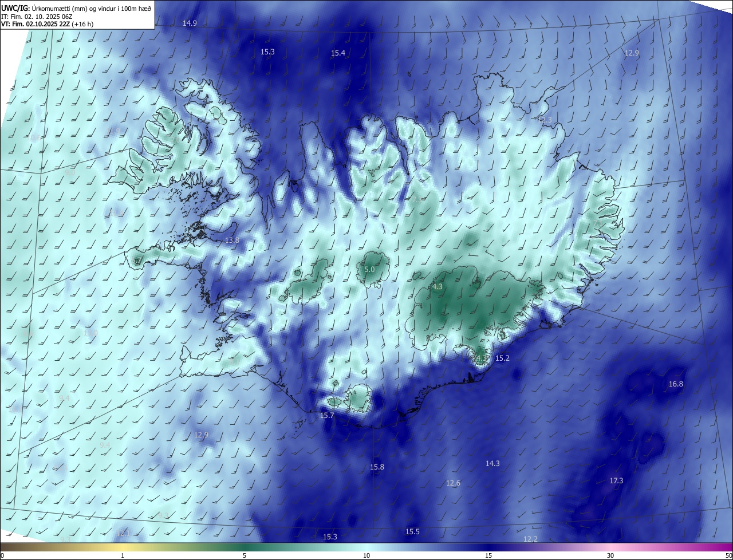
Task: Click the '30' tick on the color scale
Action: coord(610,555)
